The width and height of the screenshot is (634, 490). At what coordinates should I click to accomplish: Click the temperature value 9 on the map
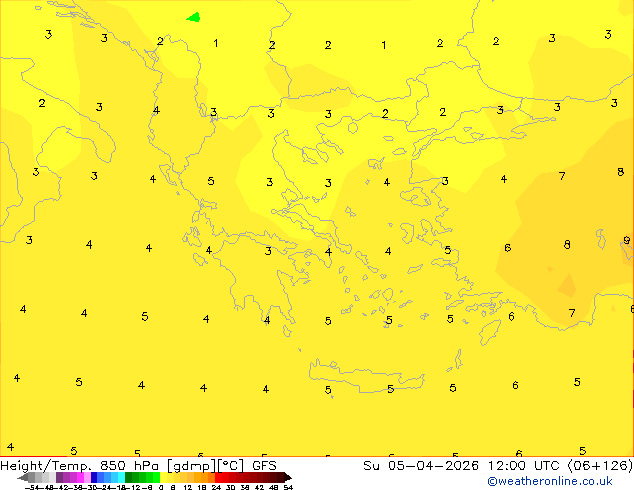point(626,240)
